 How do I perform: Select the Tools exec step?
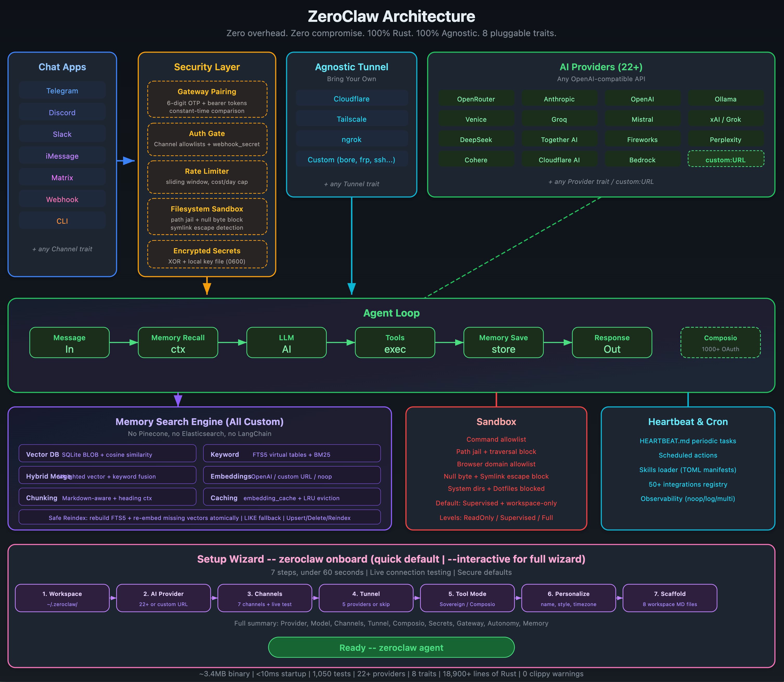point(395,343)
